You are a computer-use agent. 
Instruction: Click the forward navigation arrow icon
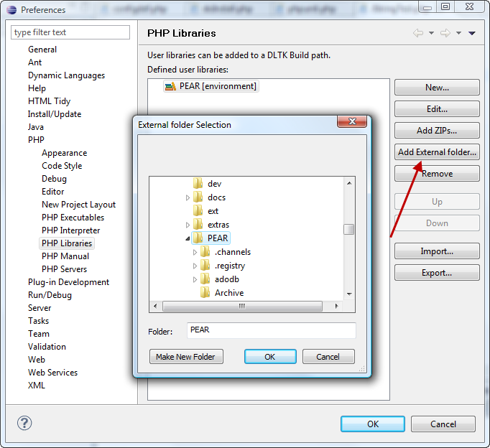click(x=445, y=33)
